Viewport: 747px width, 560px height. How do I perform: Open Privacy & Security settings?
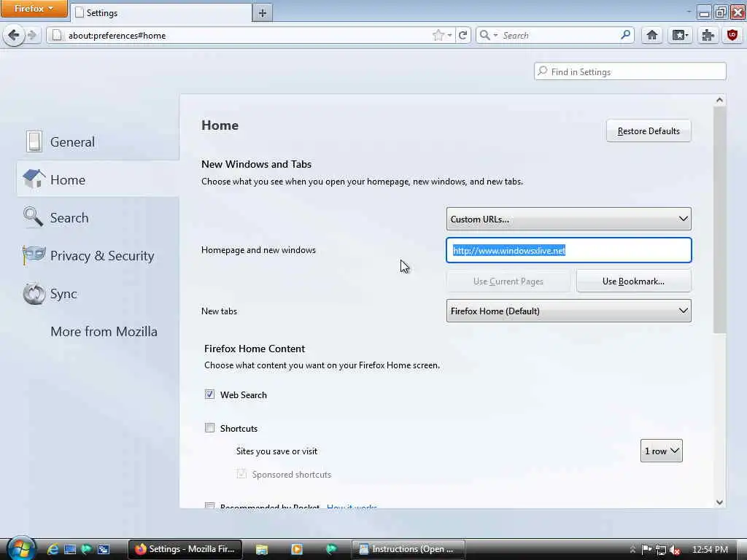pyautogui.click(x=98, y=256)
